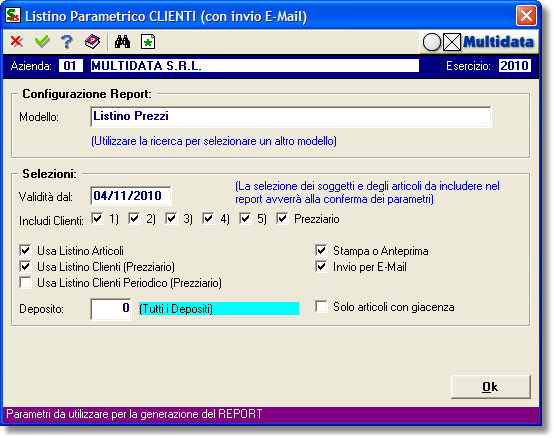
Task: Click the green checkmark confirm icon
Action: (42, 42)
